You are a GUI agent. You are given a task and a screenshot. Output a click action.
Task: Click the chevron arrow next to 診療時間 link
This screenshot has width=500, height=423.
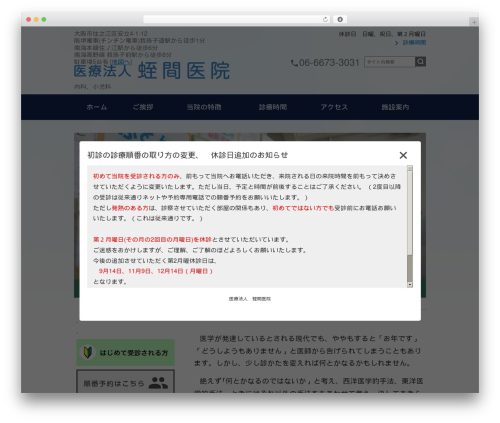(x=396, y=43)
